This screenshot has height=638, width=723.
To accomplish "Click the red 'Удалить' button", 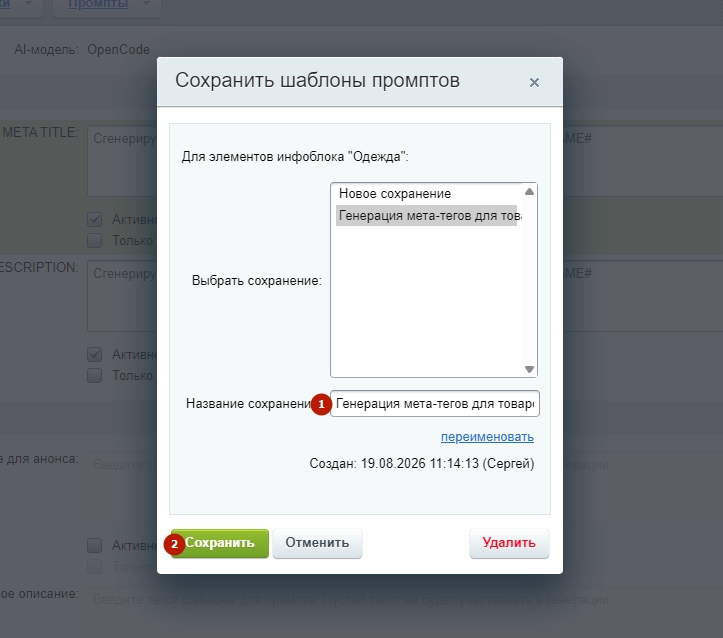I will 509,543.
